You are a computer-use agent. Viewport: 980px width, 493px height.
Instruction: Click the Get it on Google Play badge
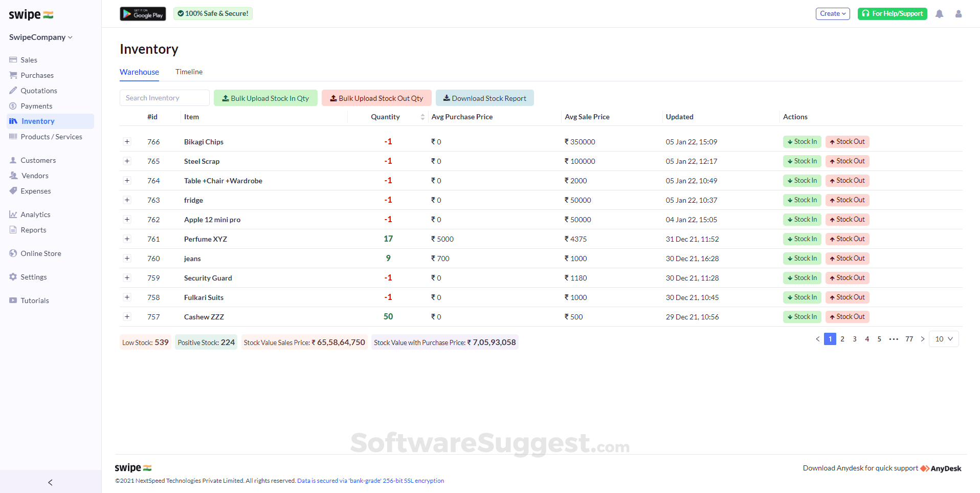pos(142,13)
